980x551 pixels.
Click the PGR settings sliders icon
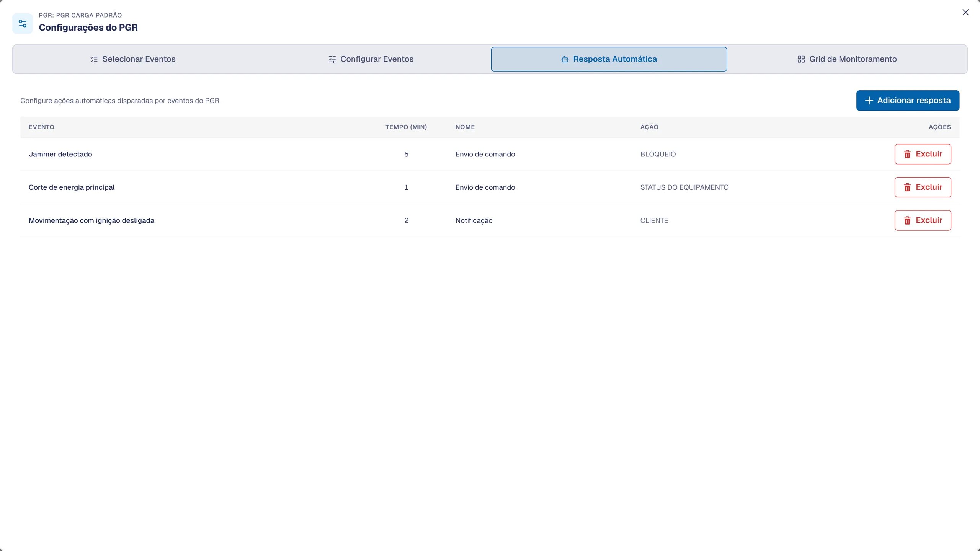click(23, 24)
